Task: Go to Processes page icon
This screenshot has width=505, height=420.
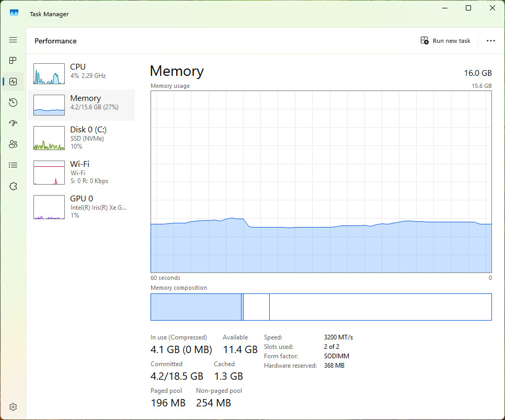Action: (13, 60)
